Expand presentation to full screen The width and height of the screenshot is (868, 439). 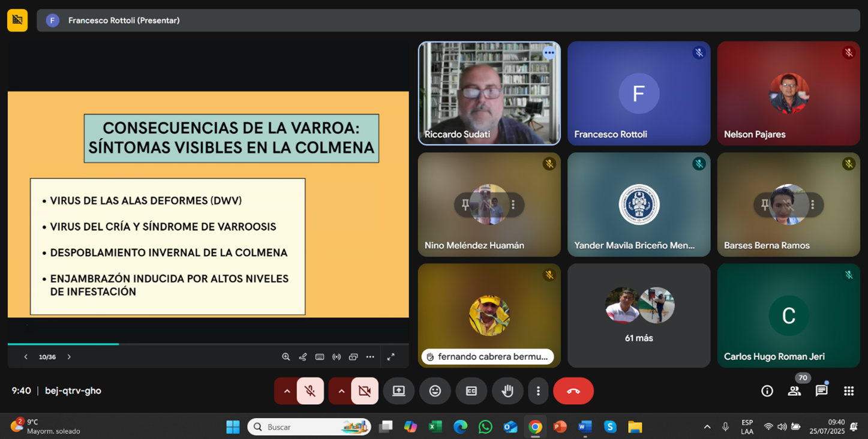point(391,357)
